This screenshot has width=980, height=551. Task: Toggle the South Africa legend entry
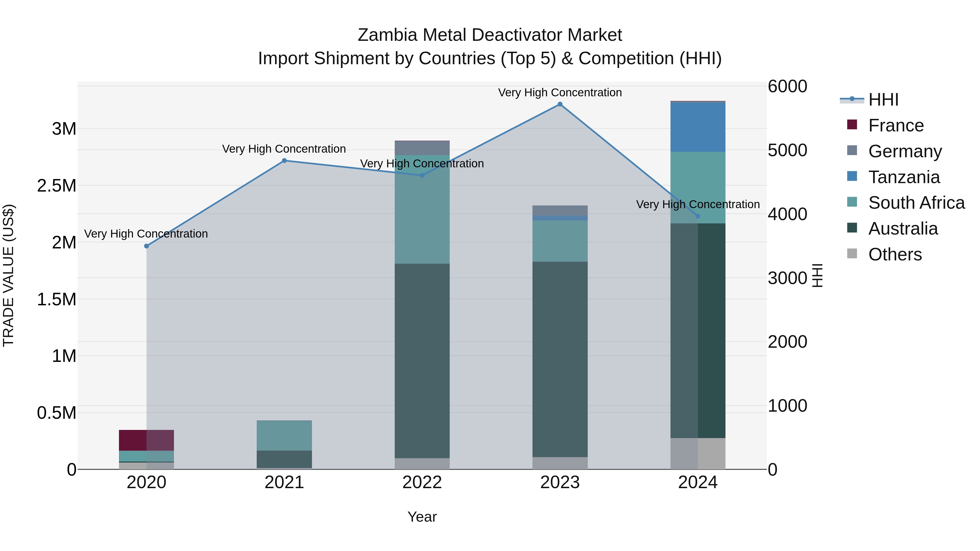point(906,202)
